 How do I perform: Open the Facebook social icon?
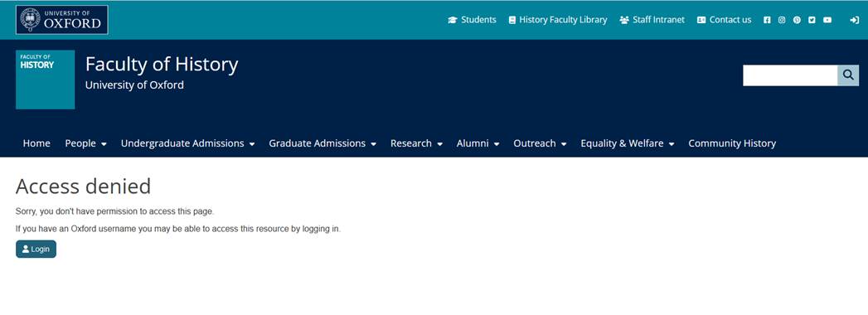(767, 20)
